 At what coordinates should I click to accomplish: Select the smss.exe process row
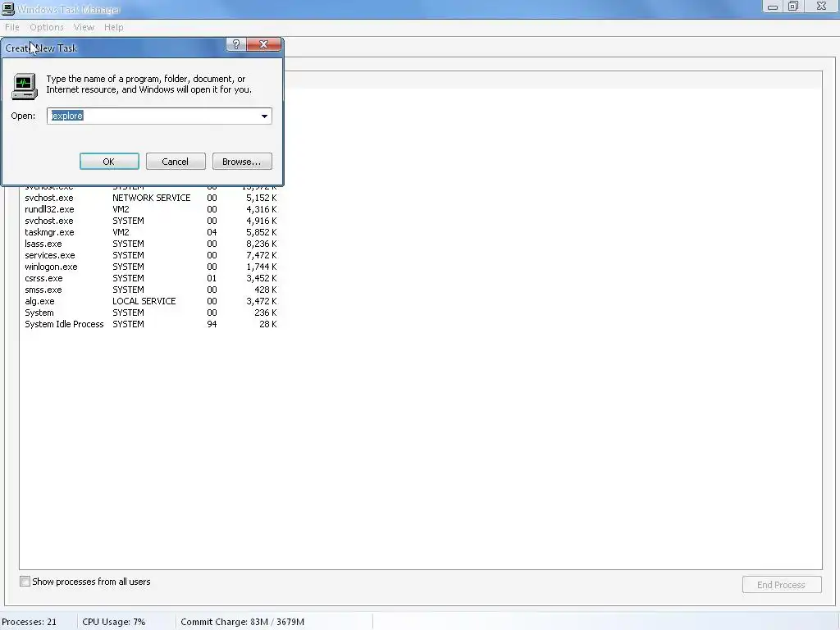[151, 290]
